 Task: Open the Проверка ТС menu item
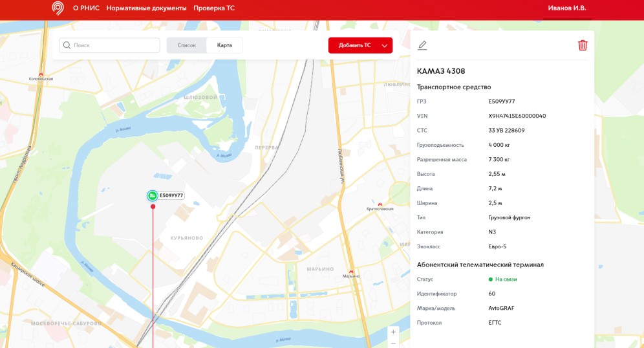point(214,8)
